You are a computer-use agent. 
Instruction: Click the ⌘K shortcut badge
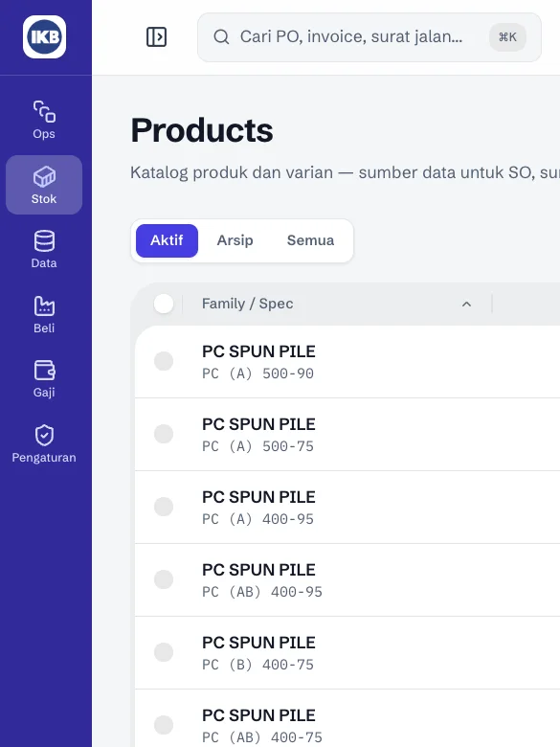click(x=507, y=37)
